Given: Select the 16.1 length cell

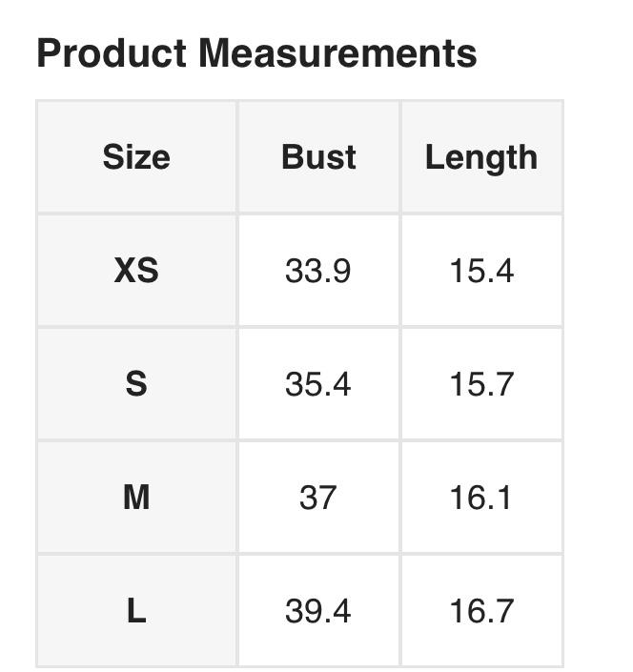Looking at the screenshot, I should 481,497.
